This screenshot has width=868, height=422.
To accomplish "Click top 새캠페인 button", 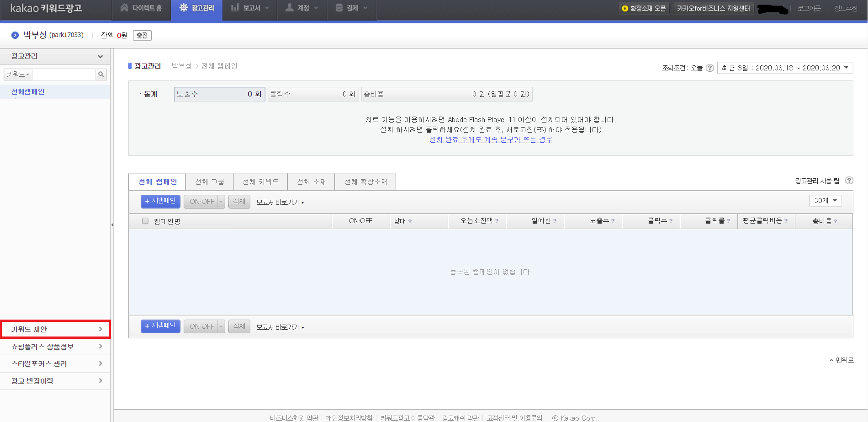I will point(160,201).
